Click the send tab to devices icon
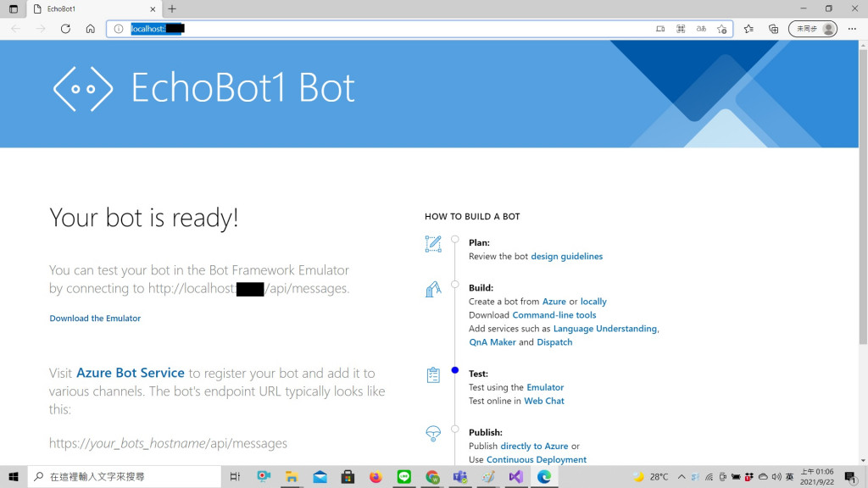868x488 pixels. click(x=660, y=29)
